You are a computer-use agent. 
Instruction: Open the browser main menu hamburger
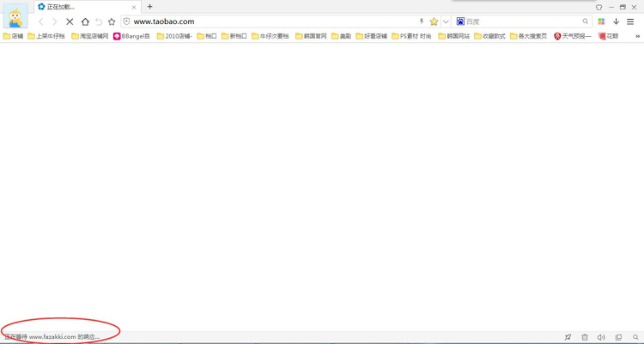(x=630, y=21)
